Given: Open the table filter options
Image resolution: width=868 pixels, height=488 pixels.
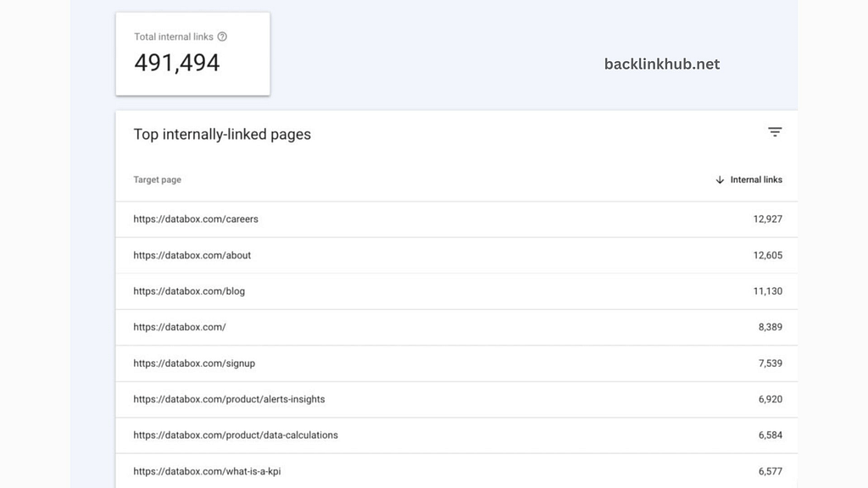Looking at the screenshot, I should (x=775, y=132).
